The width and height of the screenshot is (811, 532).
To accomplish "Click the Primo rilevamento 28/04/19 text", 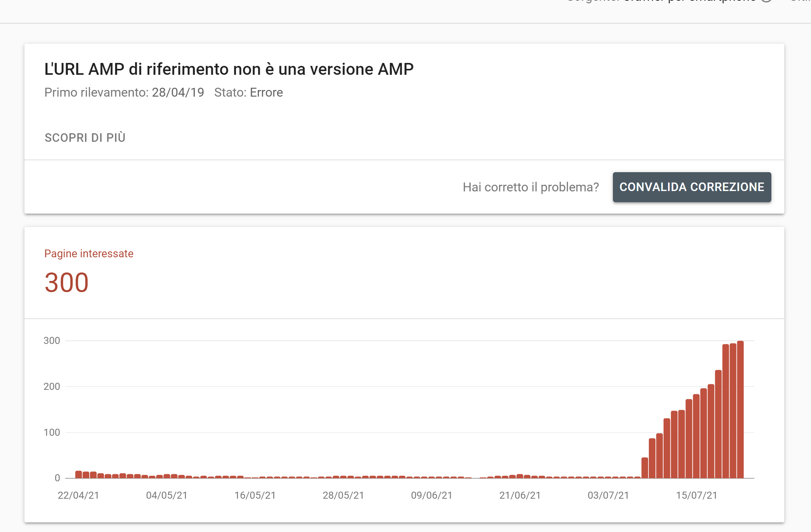I will coord(124,93).
